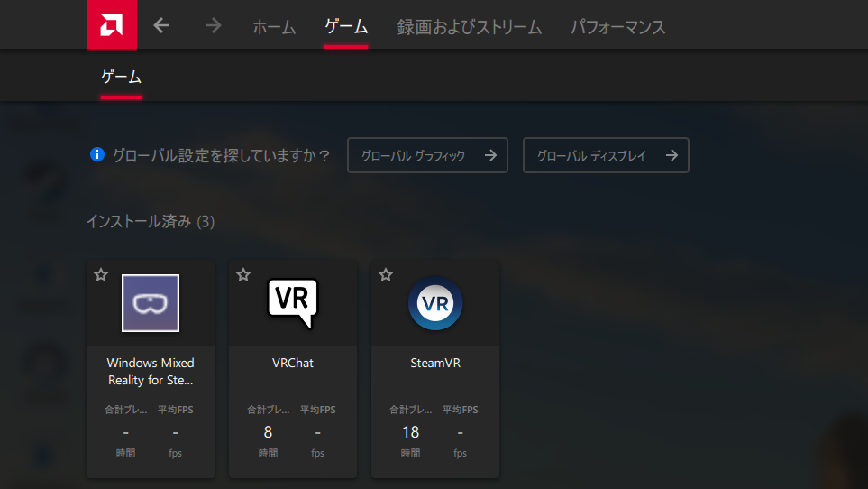The image size is (868, 489).
Task: Go back with the left arrow
Action: (x=161, y=25)
